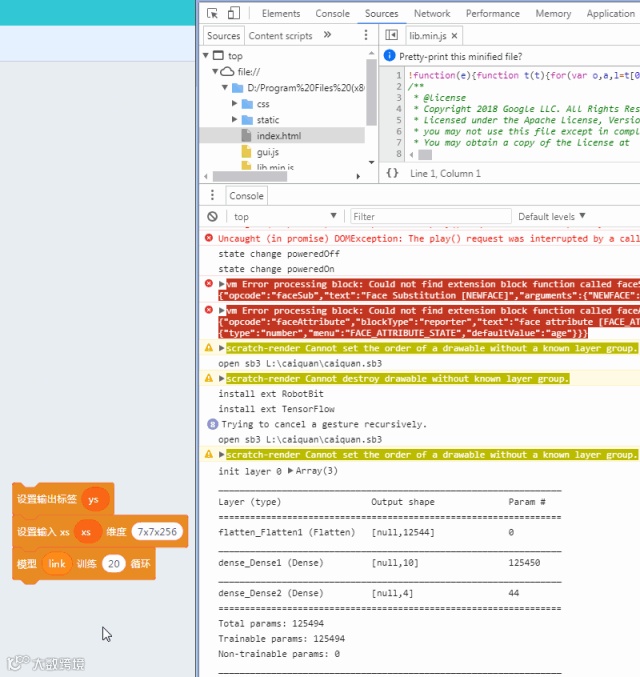This screenshot has height=677, width=640.
Task: Expand the css folder
Action: coord(234,104)
